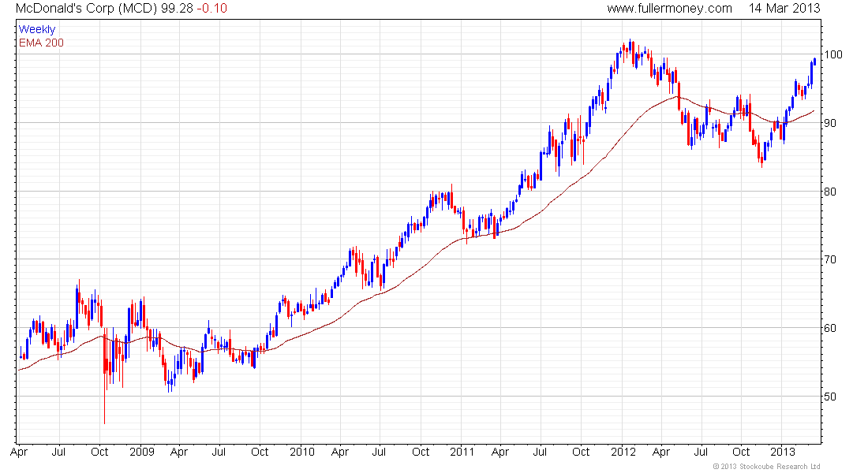The width and height of the screenshot is (868, 473).
Task: Click the 70 price axis label
Action: click(x=830, y=259)
